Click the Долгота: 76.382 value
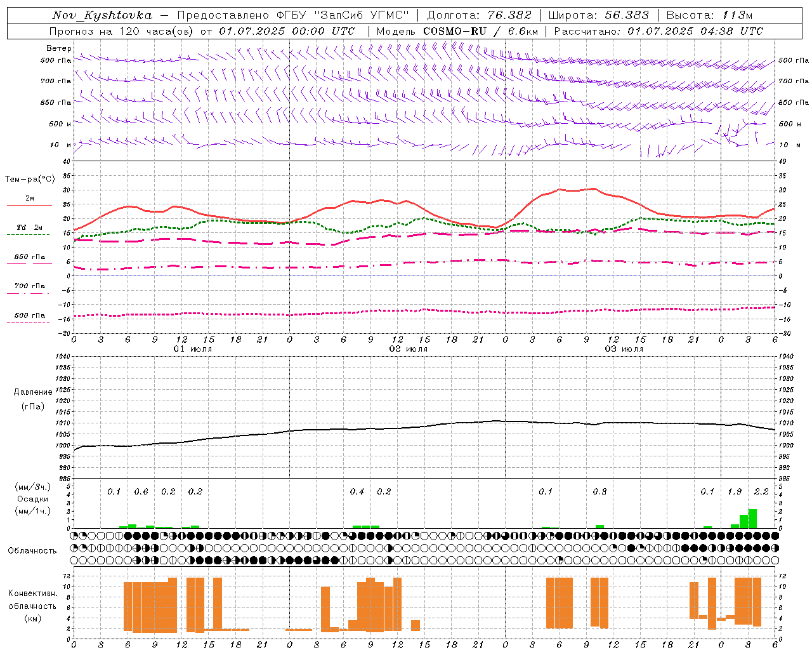This screenshot has width=812, height=650. tap(479, 15)
